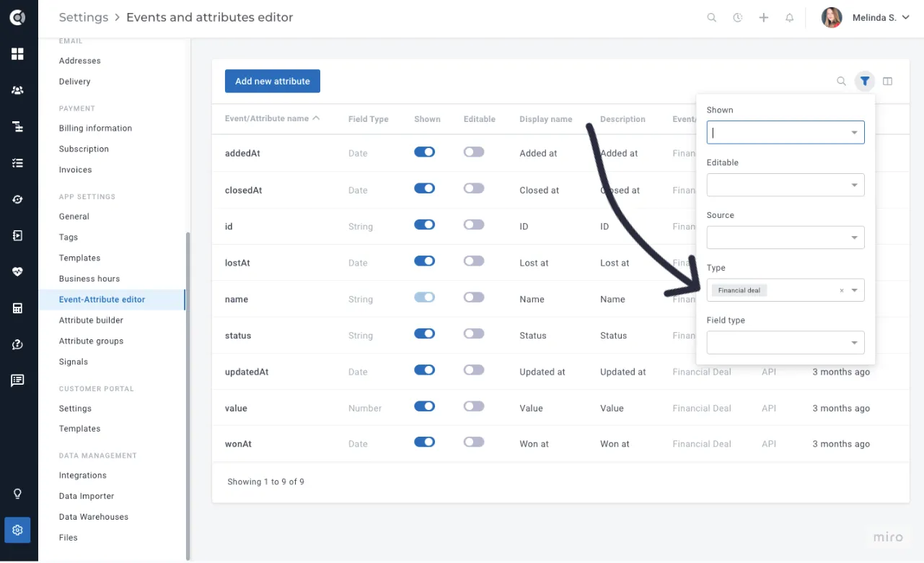
Task: Open the customers people icon in left rail
Action: click(x=17, y=90)
